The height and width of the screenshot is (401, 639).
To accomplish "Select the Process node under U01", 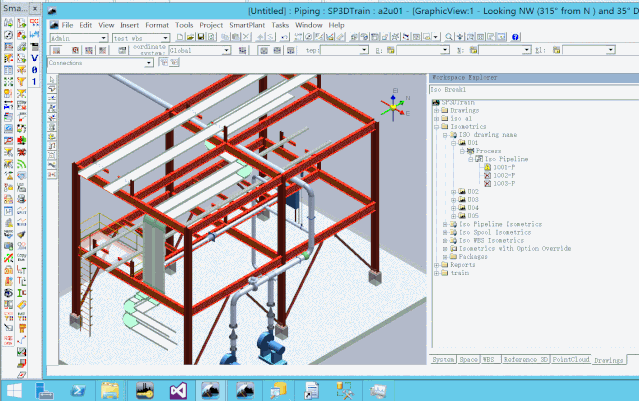I will pos(488,151).
